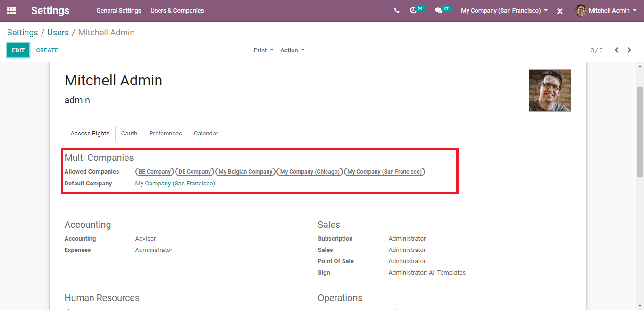The image size is (644, 310).
Task: Click the admin login text
Action: (x=77, y=100)
